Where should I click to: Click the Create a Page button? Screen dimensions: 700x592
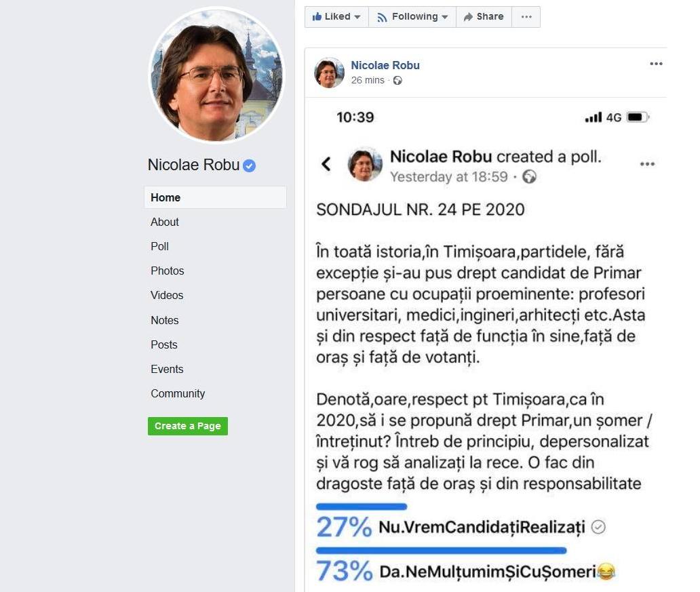click(188, 426)
